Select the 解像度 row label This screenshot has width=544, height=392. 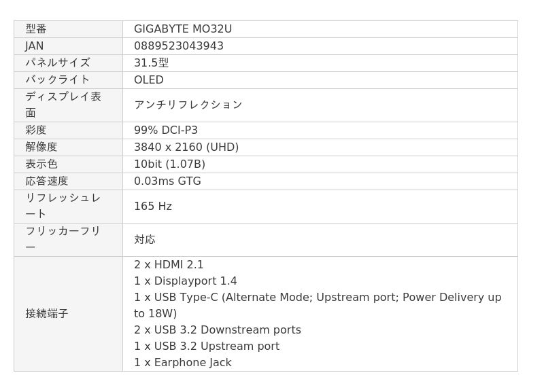[x=41, y=147]
